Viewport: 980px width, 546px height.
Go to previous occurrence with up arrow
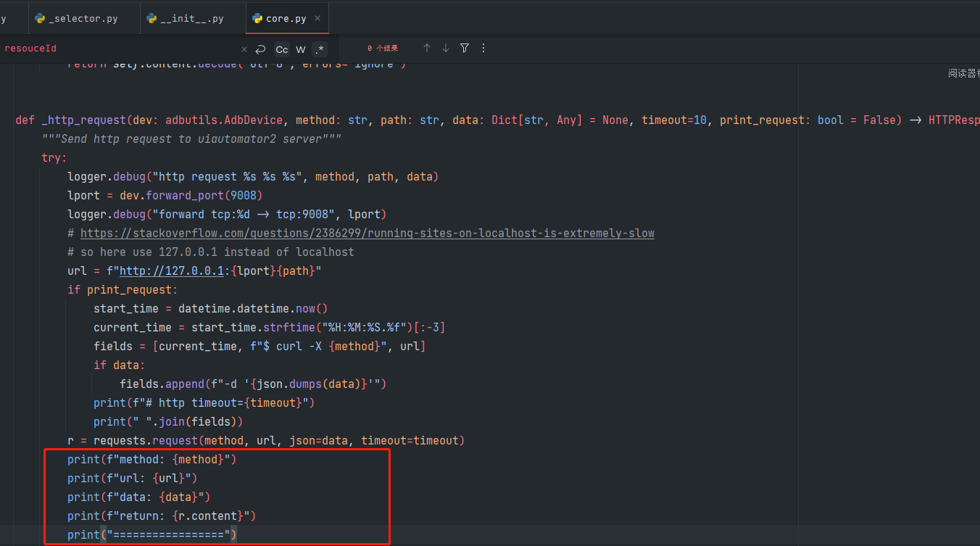point(427,48)
